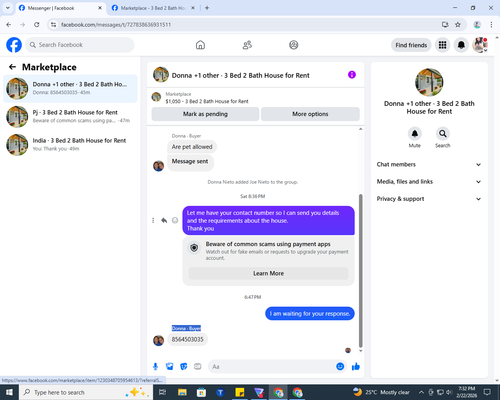Open Windows Start menu
Screen dimensions: 500x400
(9, 392)
